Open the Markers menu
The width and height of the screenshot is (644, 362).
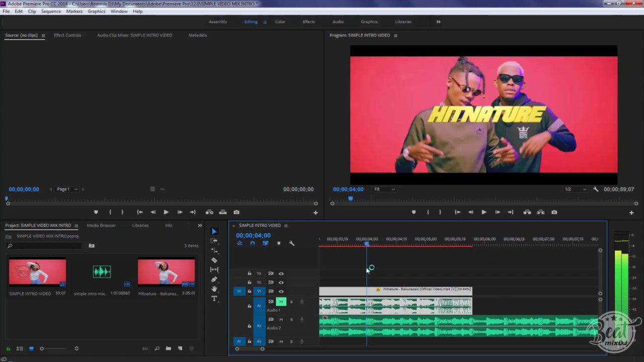74,11
